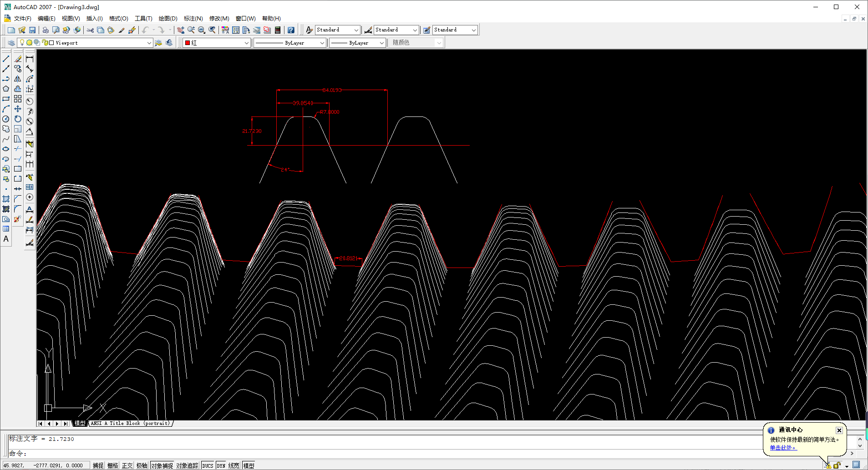Click the QuickCalc calculator icon

pos(278,30)
